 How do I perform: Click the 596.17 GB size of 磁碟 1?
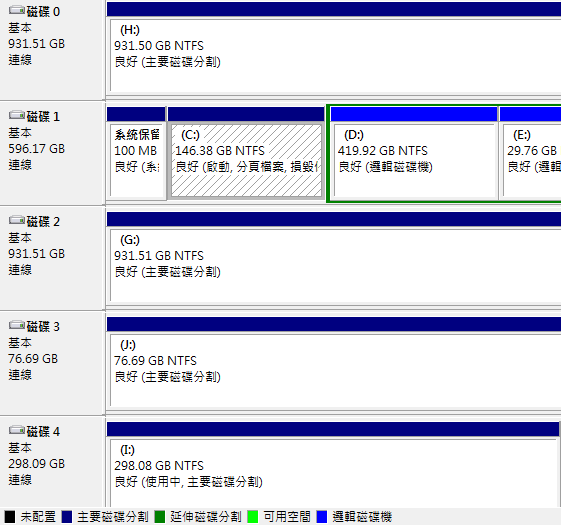36,149
